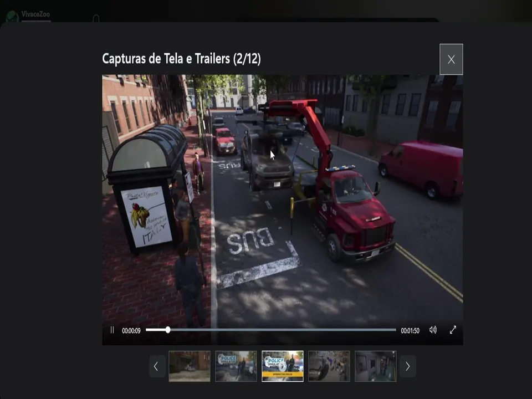Pause the trailer video
Image resolution: width=532 pixels, height=399 pixels.
(112, 330)
